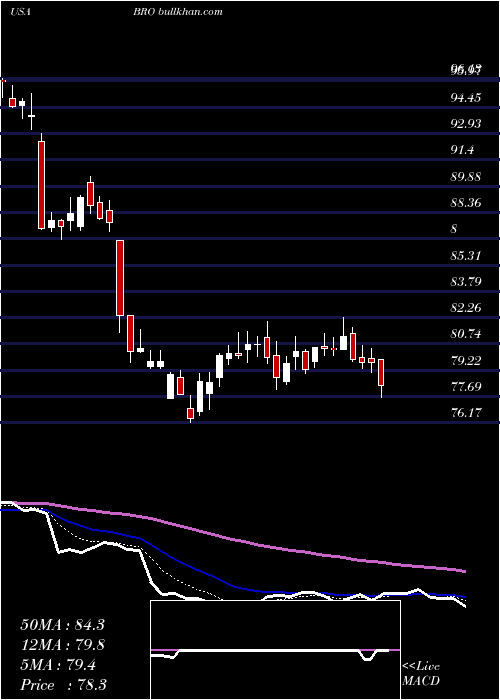Select the 79.22 price axis label
The height and width of the screenshot is (700, 500).
[x=466, y=360]
